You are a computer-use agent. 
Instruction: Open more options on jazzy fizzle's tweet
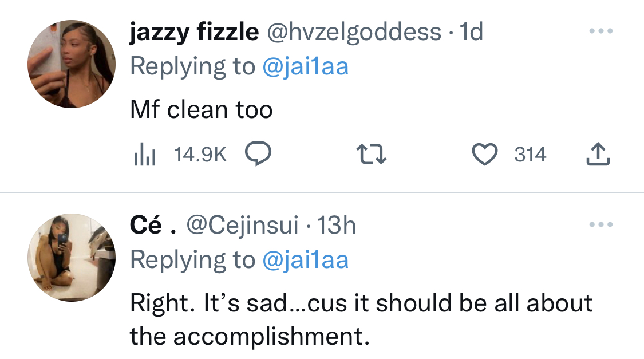(601, 31)
